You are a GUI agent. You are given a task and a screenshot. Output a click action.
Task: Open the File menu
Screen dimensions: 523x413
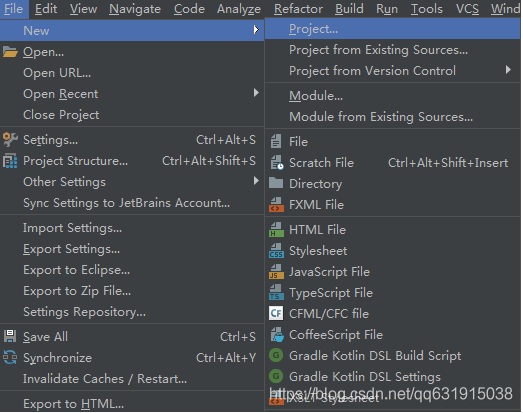(x=14, y=9)
